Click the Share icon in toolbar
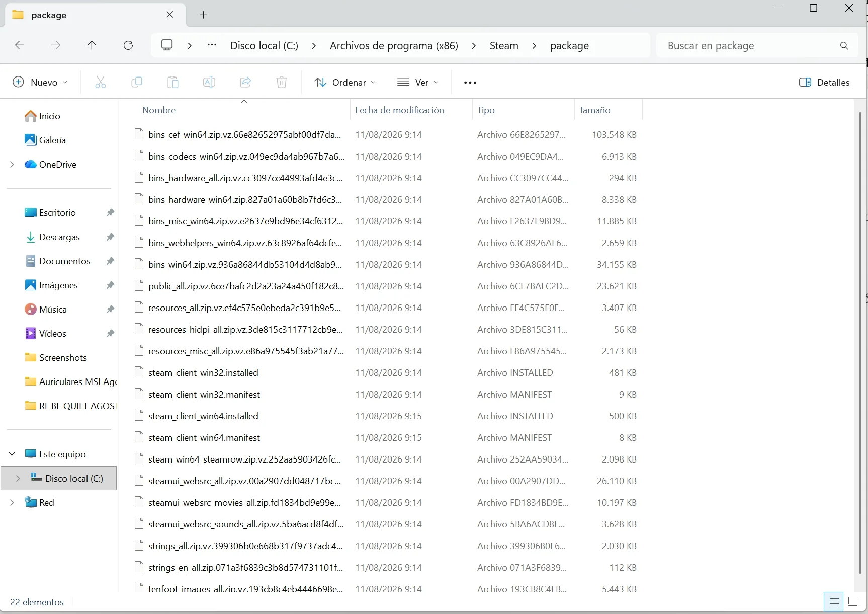Image resolution: width=868 pixels, height=614 pixels. 245,82
